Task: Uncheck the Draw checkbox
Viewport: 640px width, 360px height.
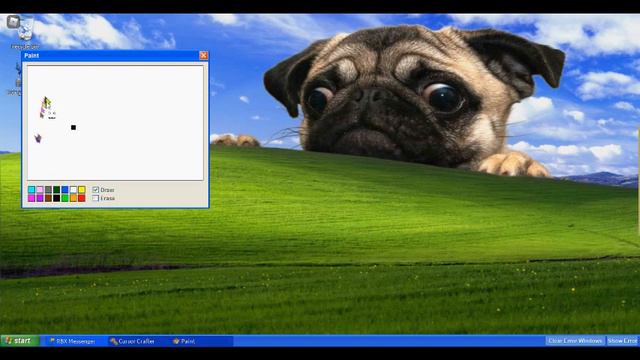Action: pyautogui.click(x=96, y=190)
